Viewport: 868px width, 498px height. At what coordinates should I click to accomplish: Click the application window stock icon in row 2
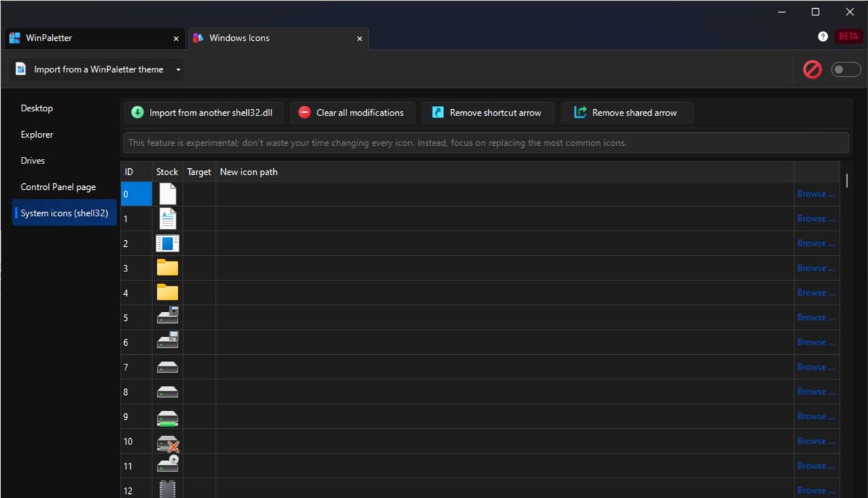point(167,244)
